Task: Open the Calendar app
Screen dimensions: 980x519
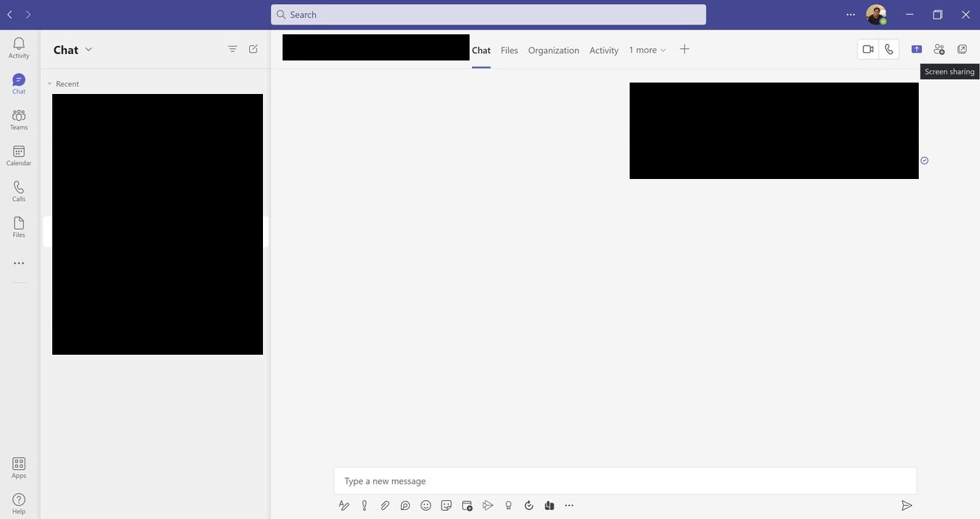Action: tap(19, 155)
